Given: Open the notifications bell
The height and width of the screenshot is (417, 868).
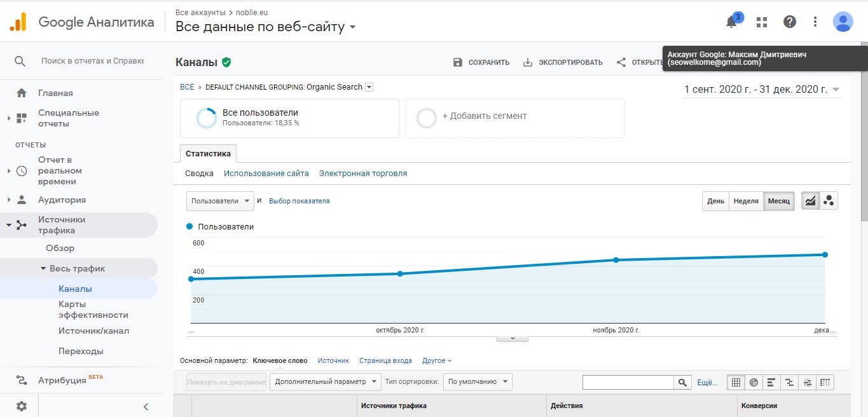Looking at the screenshot, I should [731, 22].
